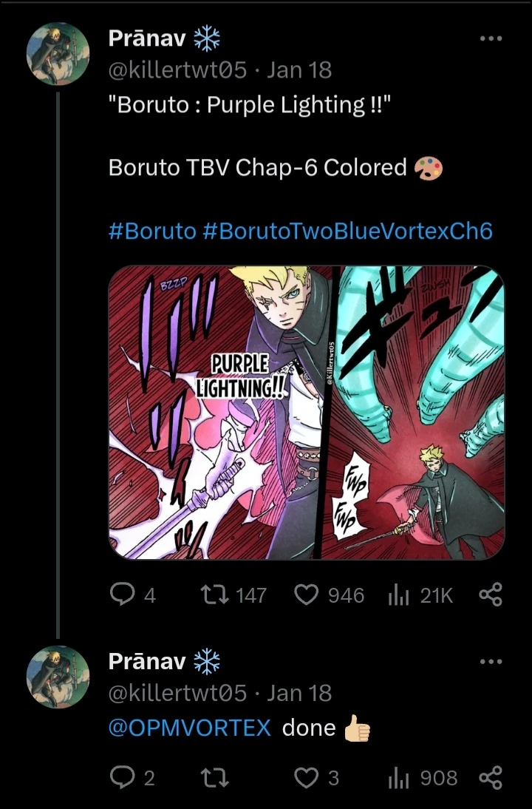Open the reply author's profile picture
The height and width of the screenshot is (809, 532).
[58, 677]
